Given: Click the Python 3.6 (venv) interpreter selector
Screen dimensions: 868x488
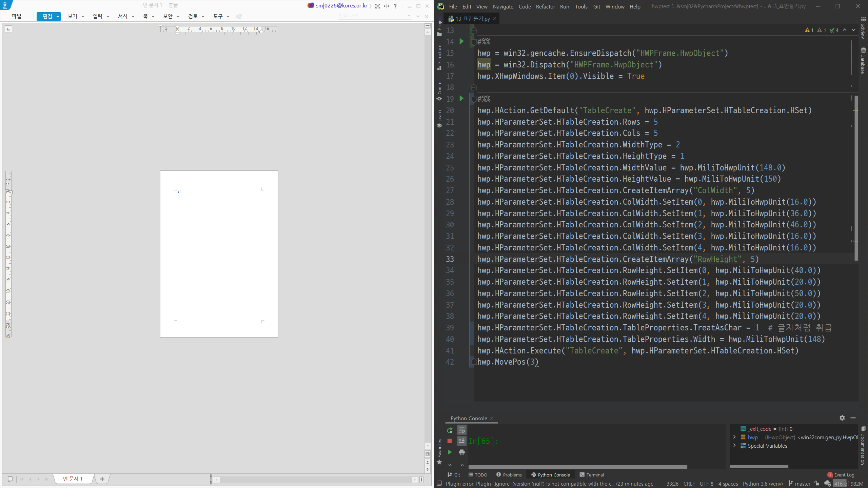Looking at the screenshot, I should 763,484.
